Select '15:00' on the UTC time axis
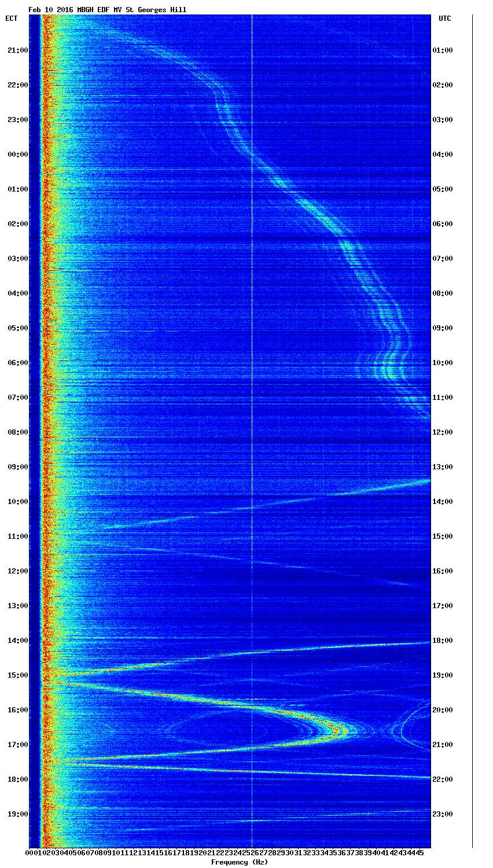The width and height of the screenshot is (493, 868). point(443,536)
